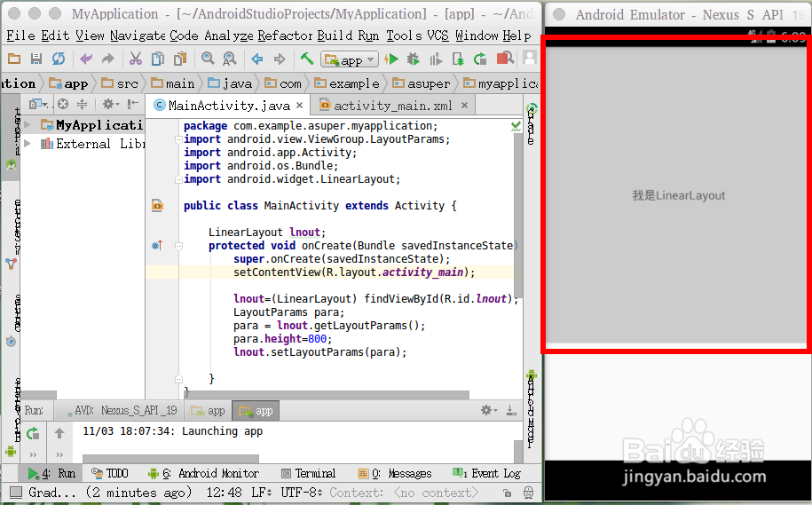Undo last action with the purple arrow

(x=86, y=59)
